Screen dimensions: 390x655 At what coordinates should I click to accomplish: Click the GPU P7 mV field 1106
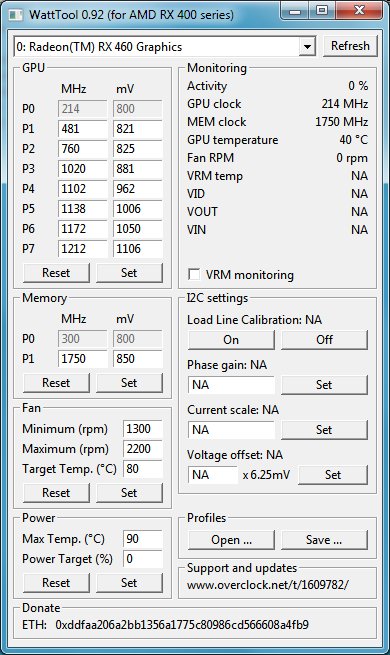point(137,249)
